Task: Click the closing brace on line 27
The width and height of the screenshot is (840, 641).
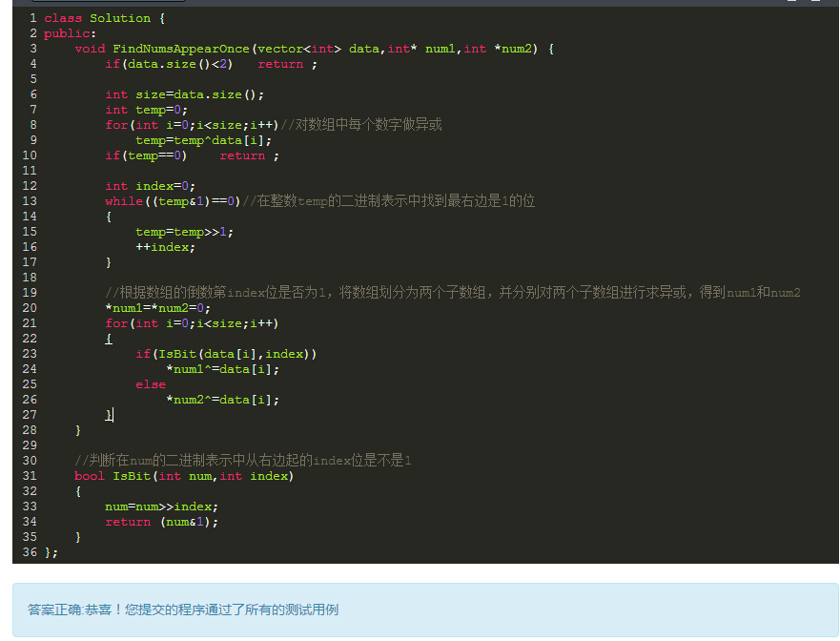Action: (109, 415)
